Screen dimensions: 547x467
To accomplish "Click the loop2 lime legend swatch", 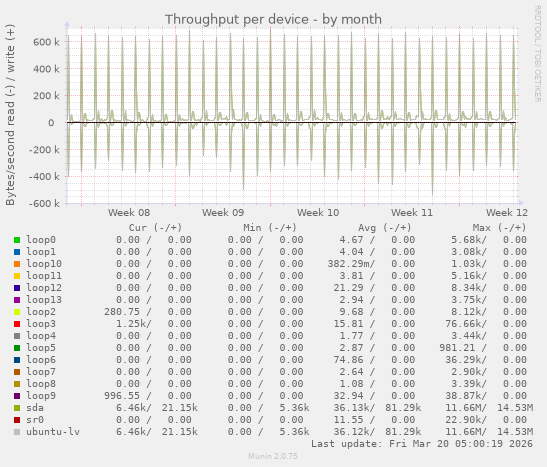I will (17, 312).
